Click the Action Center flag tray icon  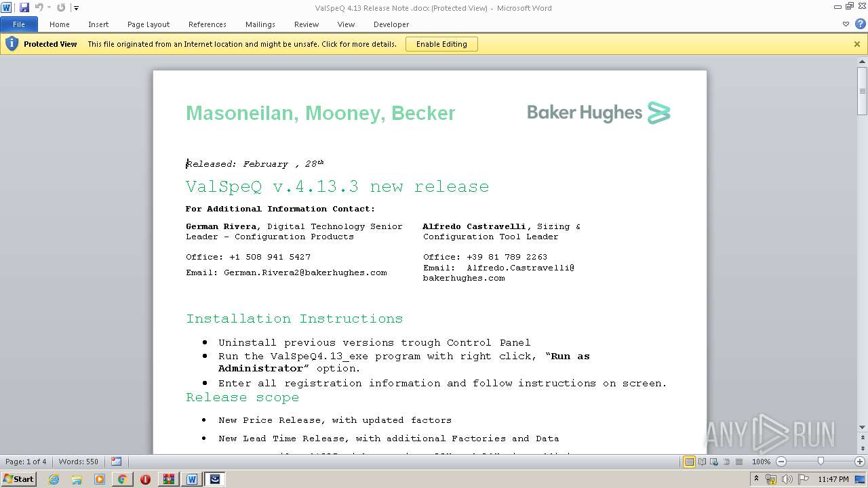click(804, 479)
